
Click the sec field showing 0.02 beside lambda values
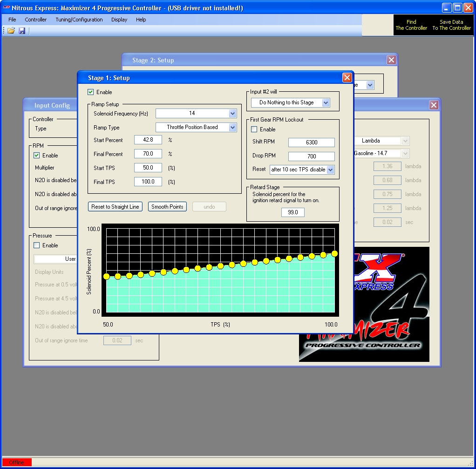[x=388, y=222]
